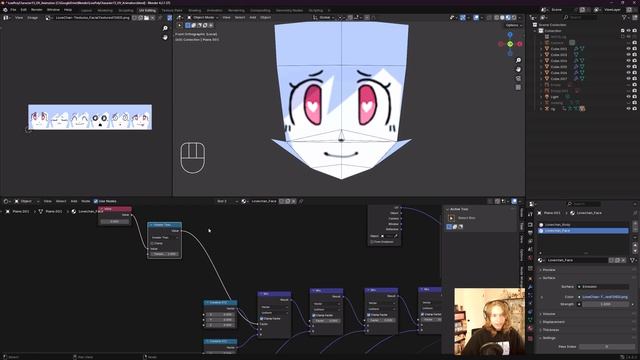Click the UV editor pan hand icon
Screen dimensions: 640x360
click(165, 37)
